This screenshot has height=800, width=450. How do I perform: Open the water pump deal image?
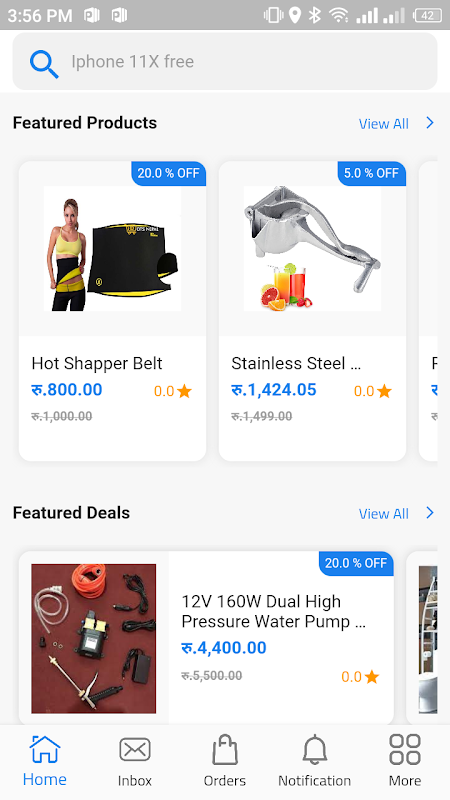[x=94, y=638]
